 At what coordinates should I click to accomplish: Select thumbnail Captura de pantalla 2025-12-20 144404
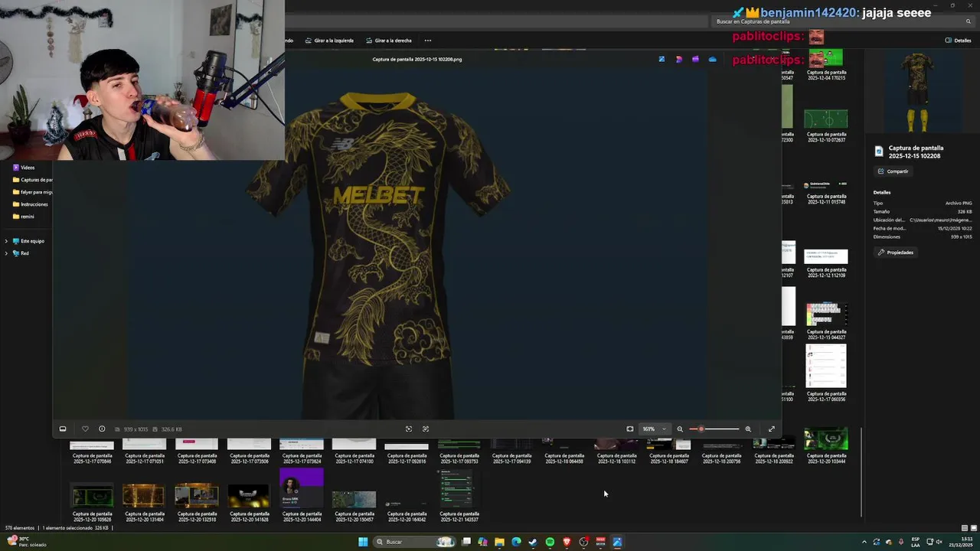coord(302,496)
